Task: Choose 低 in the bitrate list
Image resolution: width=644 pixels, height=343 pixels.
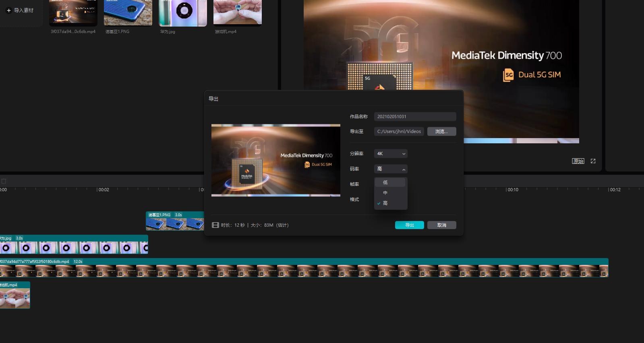Action: click(390, 182)
